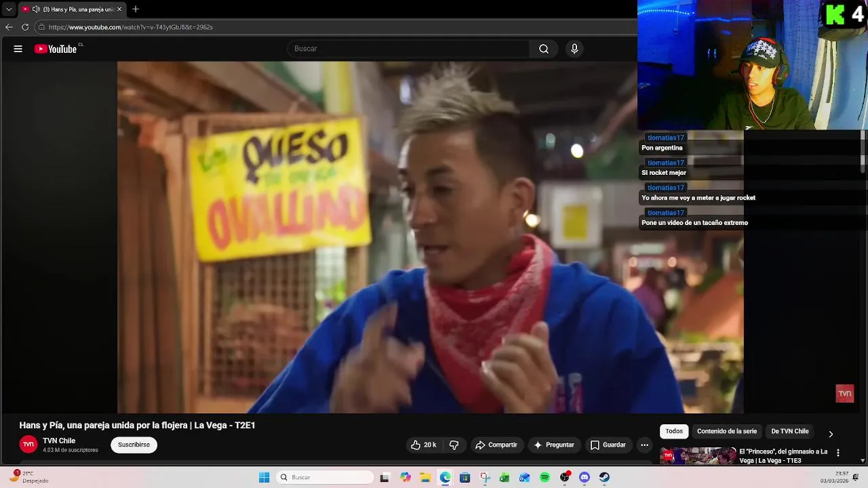Open Microsoft Store from the taskbar

click(465, 477)
